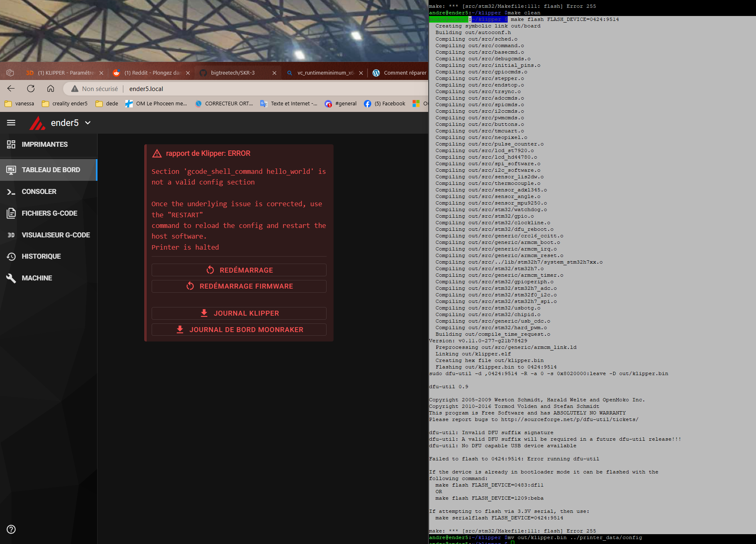The width and height of the screenshot is (756, 544).
Task: Click 'make flash FLASH_DEVICE=0483:df11' line in terminal
Action: [x=490, y=485]
